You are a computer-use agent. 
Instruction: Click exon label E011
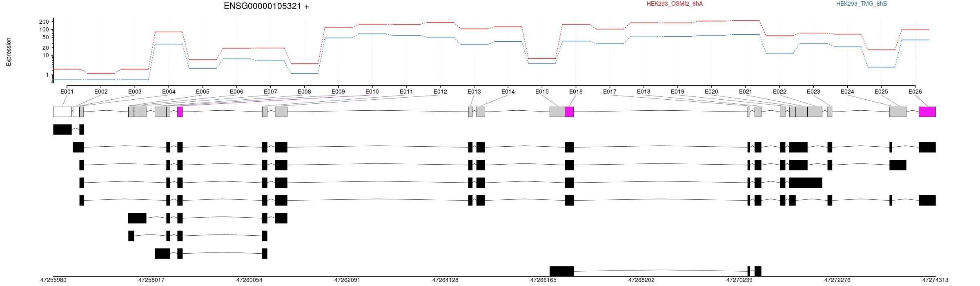tap(406, 92)
